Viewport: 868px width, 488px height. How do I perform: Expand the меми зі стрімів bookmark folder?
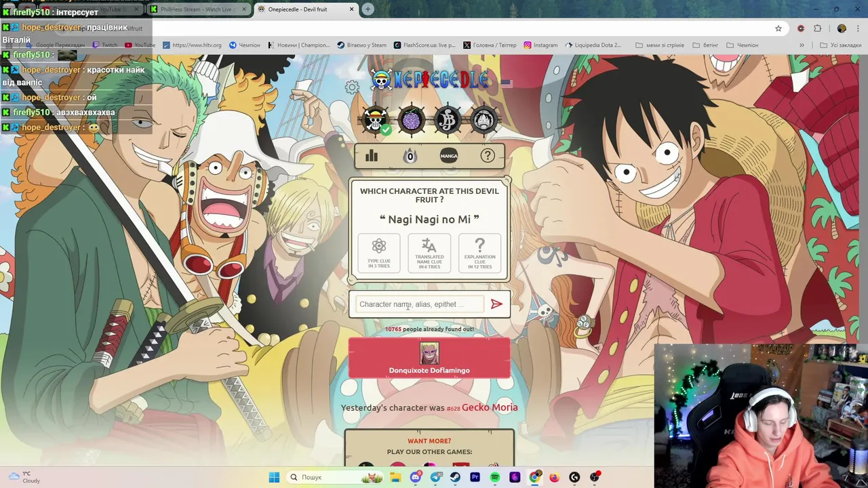point(660,45)
